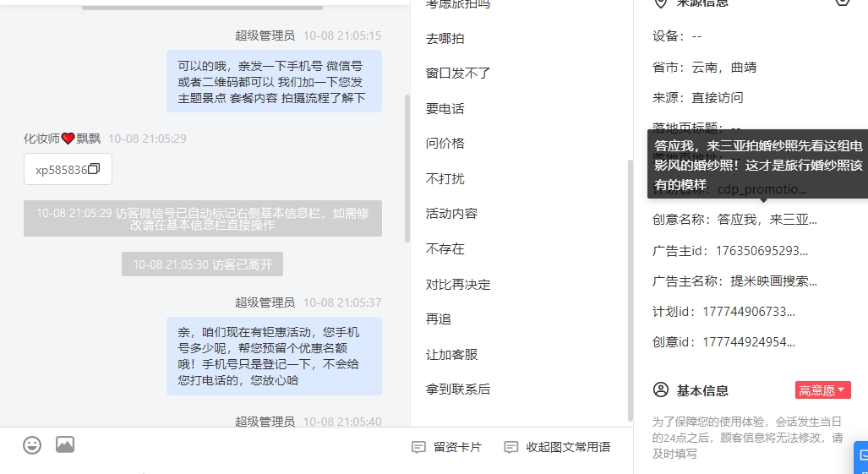Screen dimensions: 868x474
Task: Click the 访客已离开 system notice
Action: [x=202, y=264]
